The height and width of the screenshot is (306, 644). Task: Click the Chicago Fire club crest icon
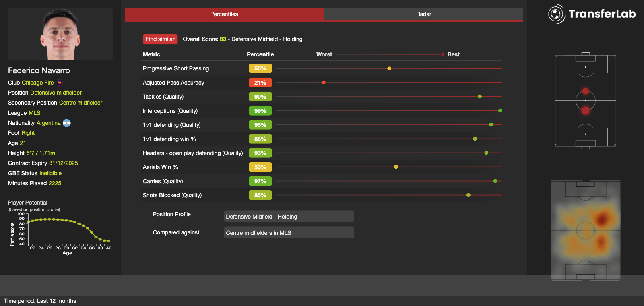[x=60, y=83]
